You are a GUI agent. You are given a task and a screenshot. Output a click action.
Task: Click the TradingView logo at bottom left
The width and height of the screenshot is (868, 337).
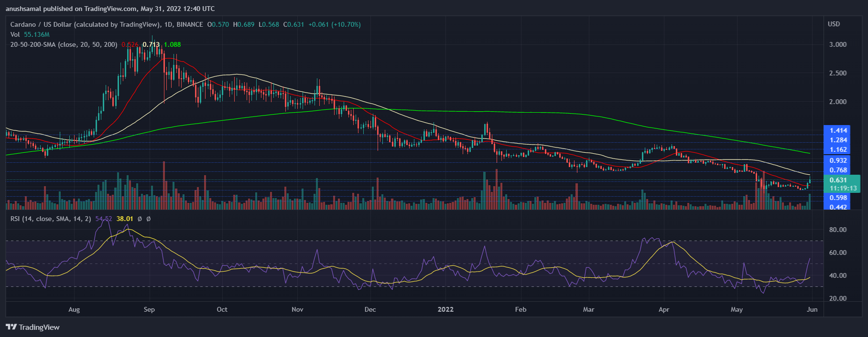(33, 327)
